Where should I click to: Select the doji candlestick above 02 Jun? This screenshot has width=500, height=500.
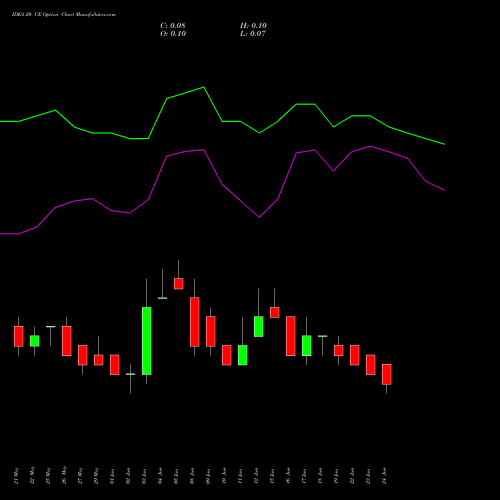[130, 374]
